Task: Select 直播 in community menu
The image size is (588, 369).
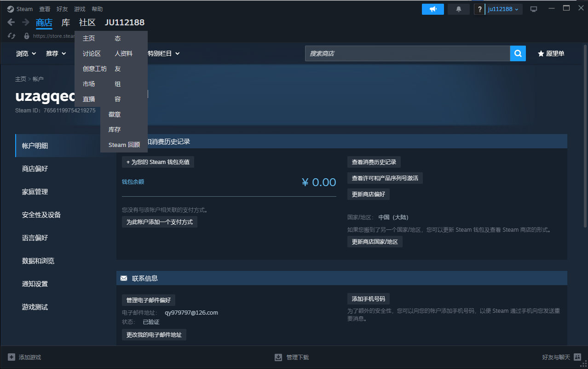Action: click(89, 99)
